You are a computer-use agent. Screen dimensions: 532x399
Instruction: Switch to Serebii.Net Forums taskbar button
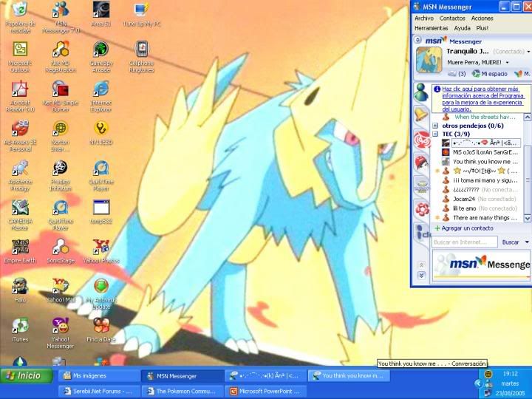coord(99,391)
